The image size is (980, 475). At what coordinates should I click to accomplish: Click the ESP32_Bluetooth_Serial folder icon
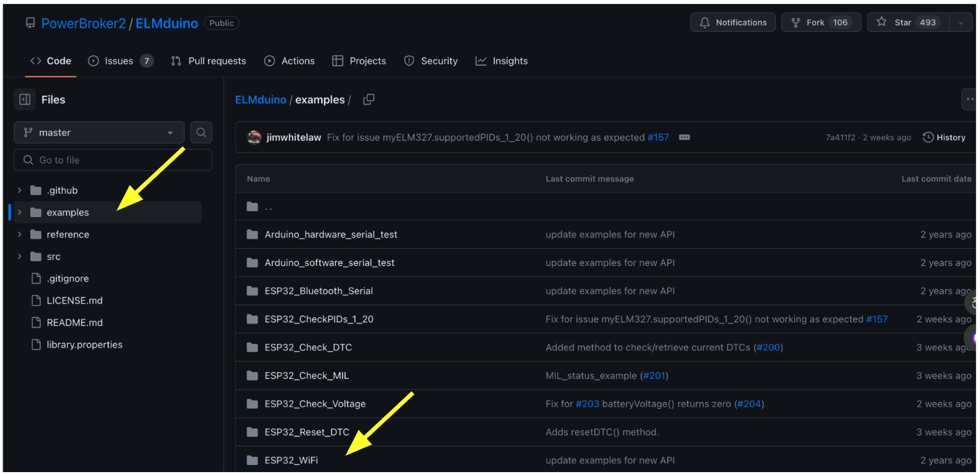coord(252,291)
